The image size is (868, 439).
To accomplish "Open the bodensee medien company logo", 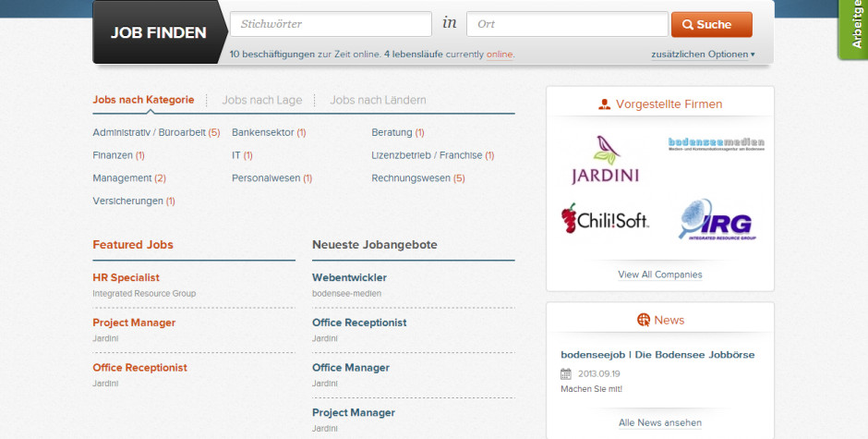I will [x=716, y=145].
